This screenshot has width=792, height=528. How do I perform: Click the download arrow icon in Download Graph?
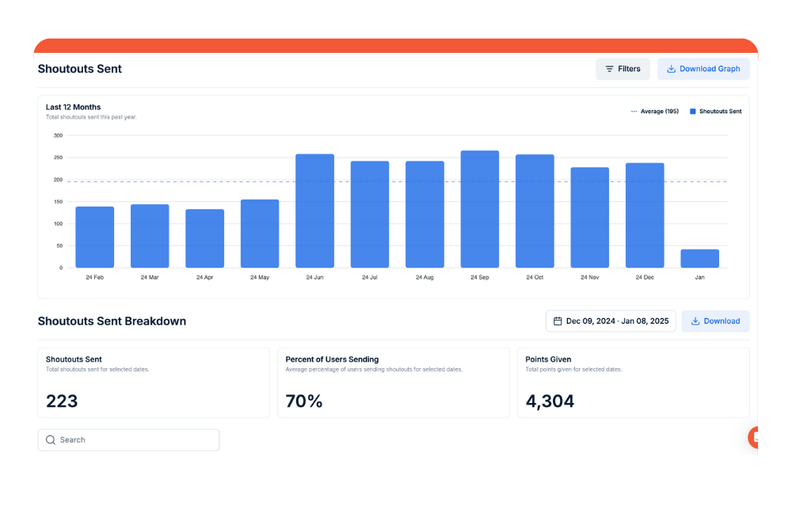671,69
